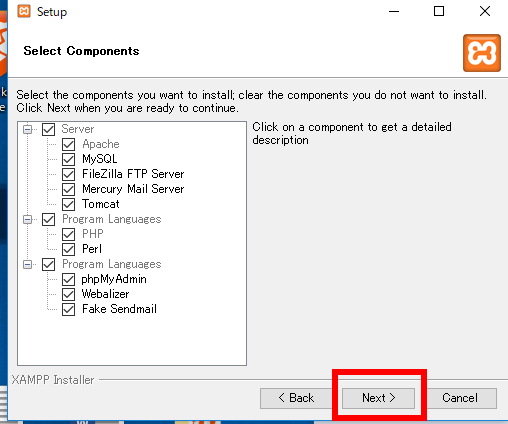
Task: Uncheck the phpMyAdmin checkbox
Action: [68, 279]
